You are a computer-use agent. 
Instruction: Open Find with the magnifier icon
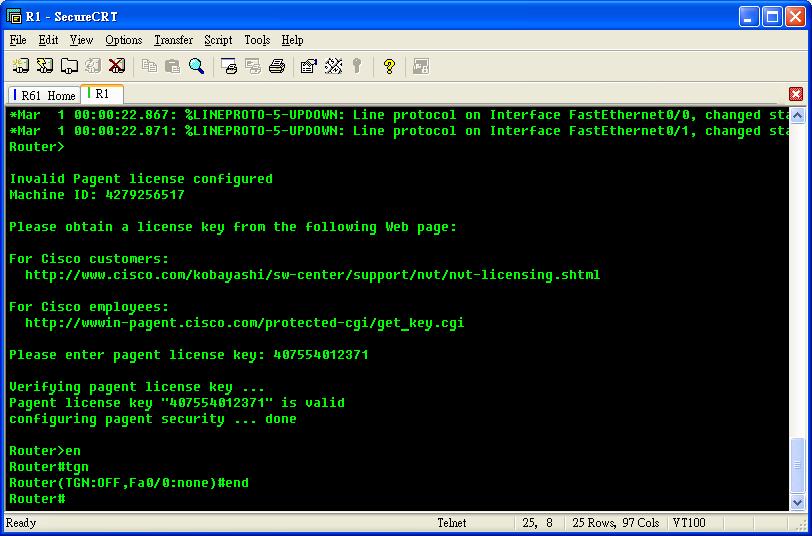point(196,66)
